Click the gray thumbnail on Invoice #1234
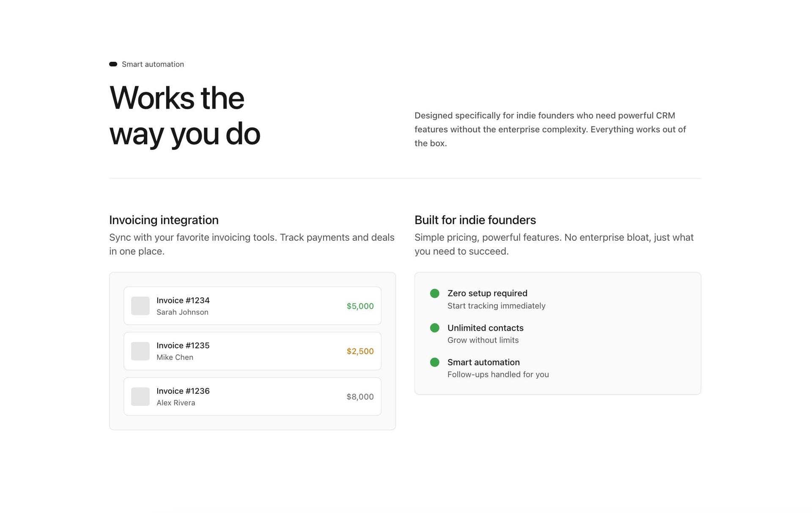The image size is (812, 513). point(140,306)
